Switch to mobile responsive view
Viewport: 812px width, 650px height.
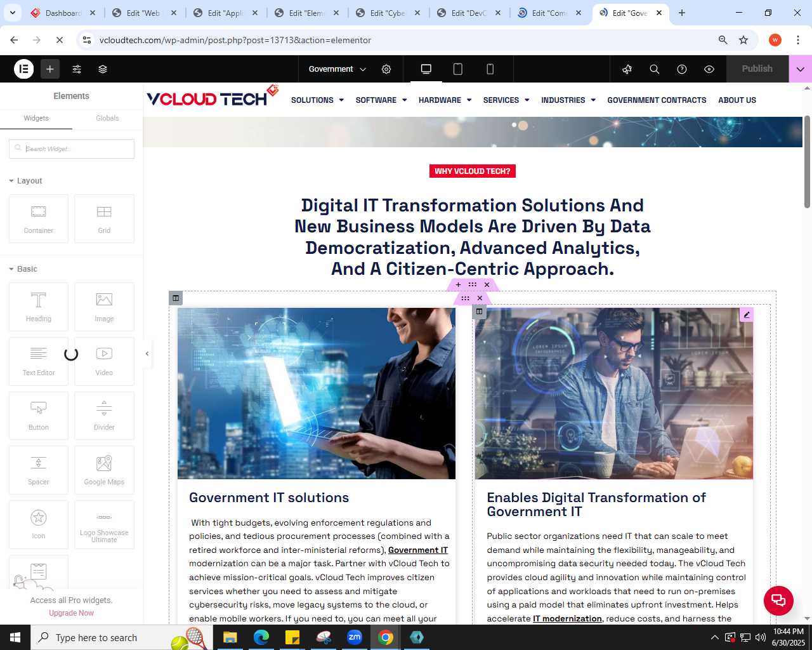coord(490,69)
